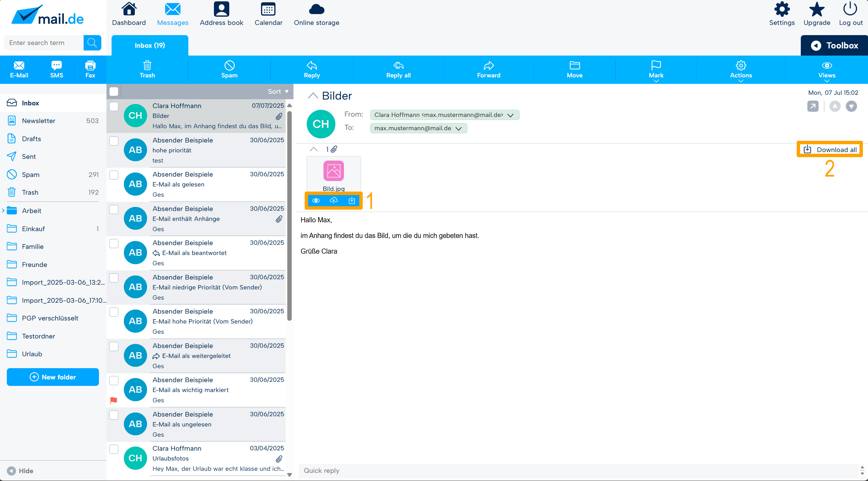Click Download all attachments
This screenshot has width=868, height=481.
[x=830, y=150]
